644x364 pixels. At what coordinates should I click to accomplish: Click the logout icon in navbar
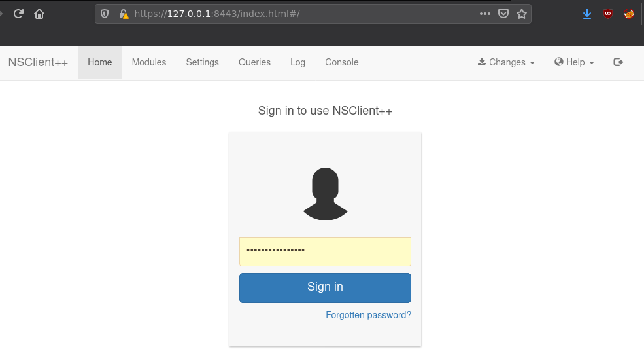(619, 62)
